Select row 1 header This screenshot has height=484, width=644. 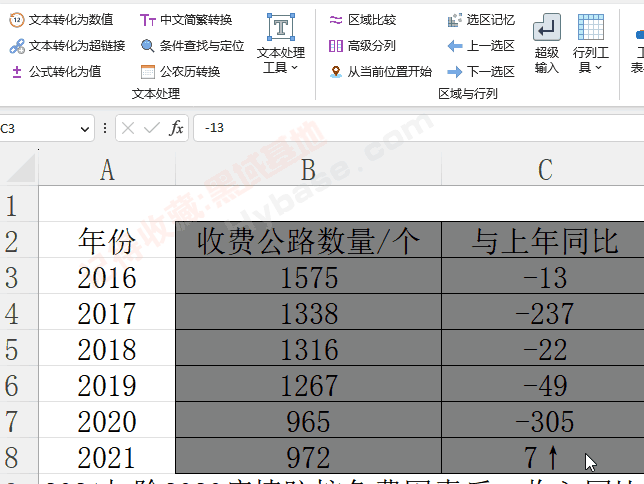pos(19,204)
